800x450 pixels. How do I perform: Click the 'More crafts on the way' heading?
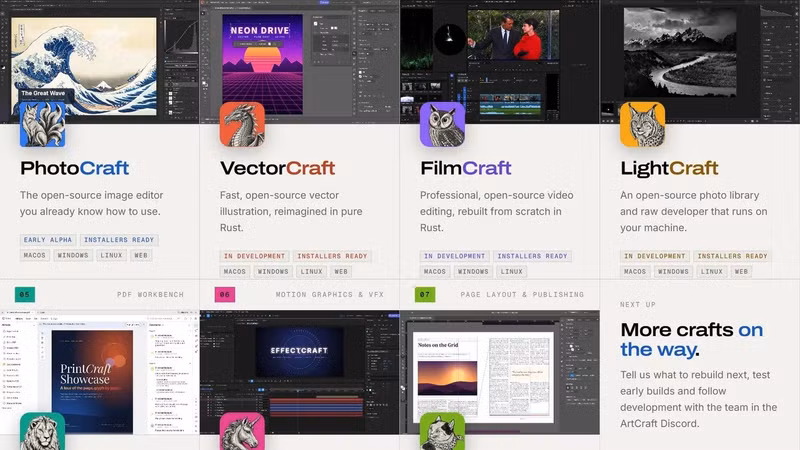click(692, 339)
